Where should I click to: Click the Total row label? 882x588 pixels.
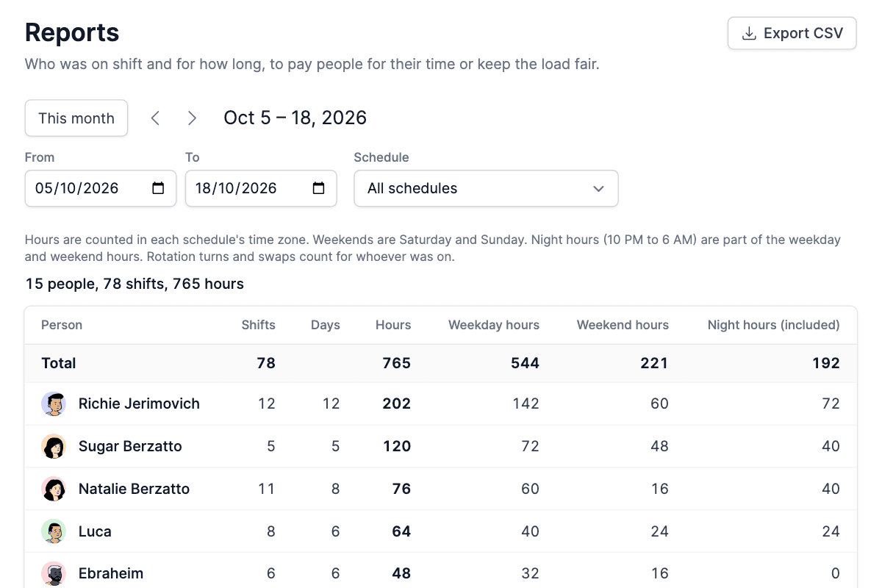click(59, 363)
